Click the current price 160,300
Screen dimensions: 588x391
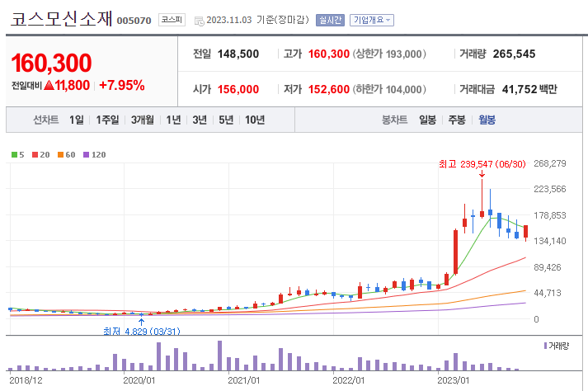51,63
